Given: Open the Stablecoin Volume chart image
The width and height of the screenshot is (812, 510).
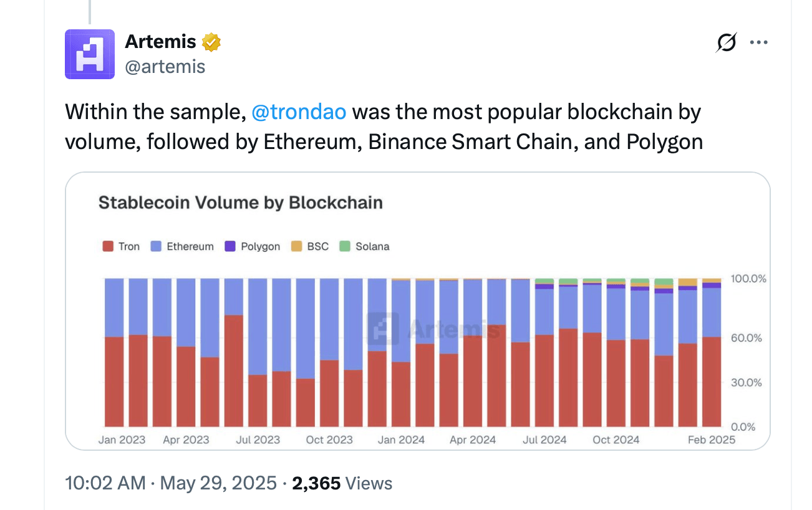Looking at the screenshot, I should (x=417, y=349).
